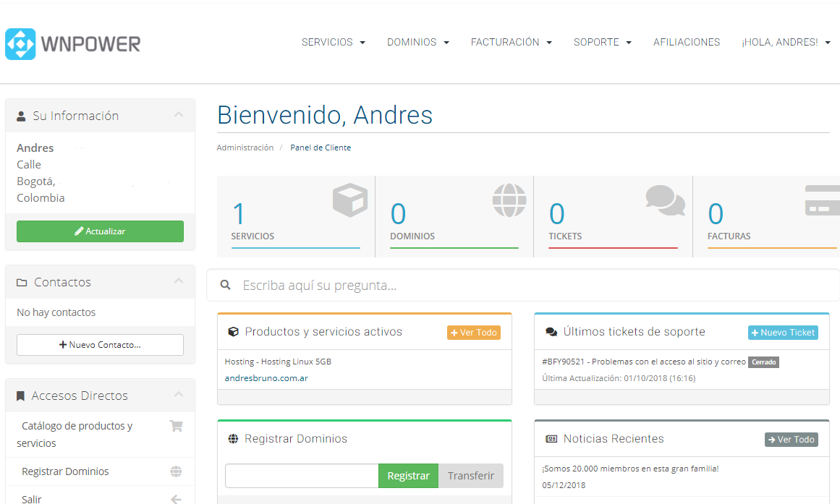This screenshot has width=840, height=504.
Task: Click the Transferir button
Action: (x=471, y=476)
